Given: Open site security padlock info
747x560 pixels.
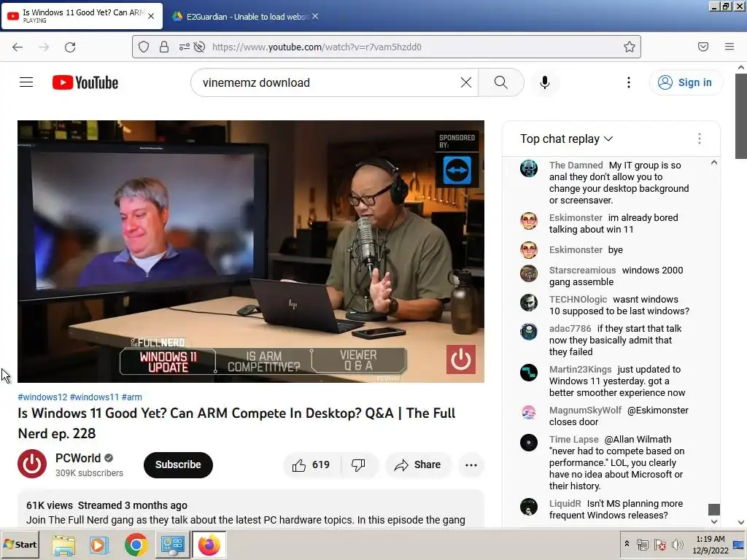Looking at the screenshot, I should tap(164, 47).
